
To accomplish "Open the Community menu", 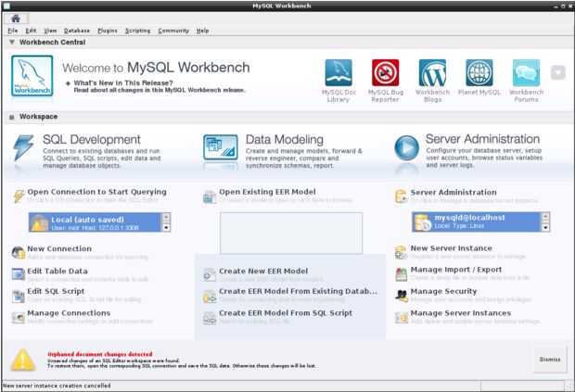I will click(x=173, y=31).
